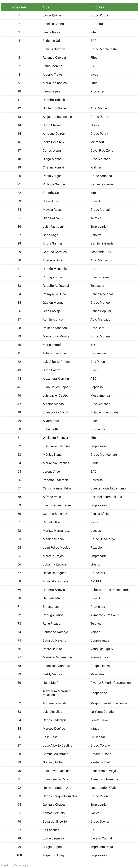139x868 pixels.
Task: Click the Empresa column header
Action: click(97, 7)
